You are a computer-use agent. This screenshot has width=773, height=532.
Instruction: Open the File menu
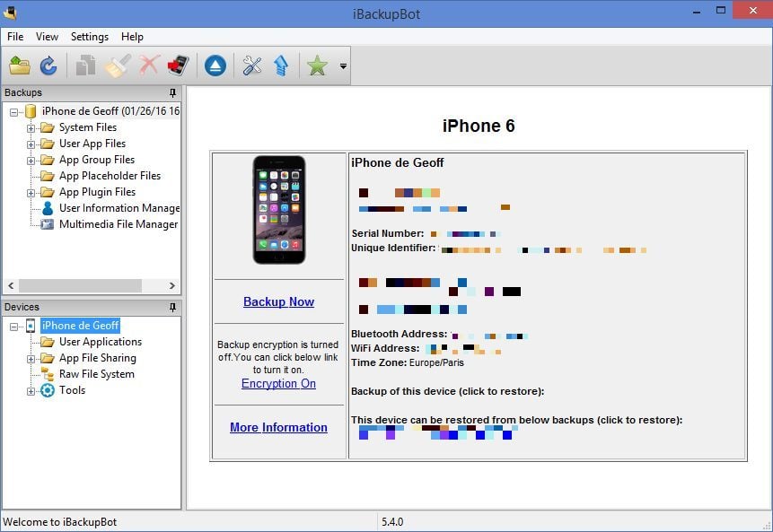15,37
